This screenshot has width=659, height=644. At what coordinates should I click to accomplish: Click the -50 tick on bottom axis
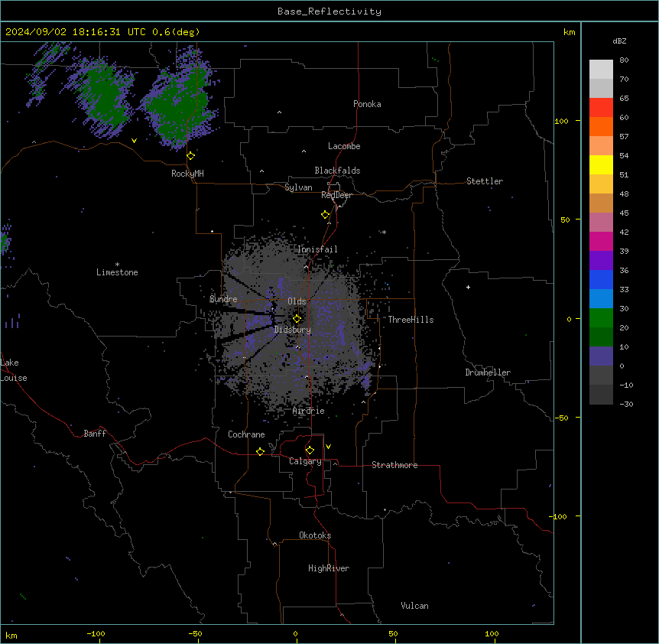pyautogui.click(x=195, y=633)
